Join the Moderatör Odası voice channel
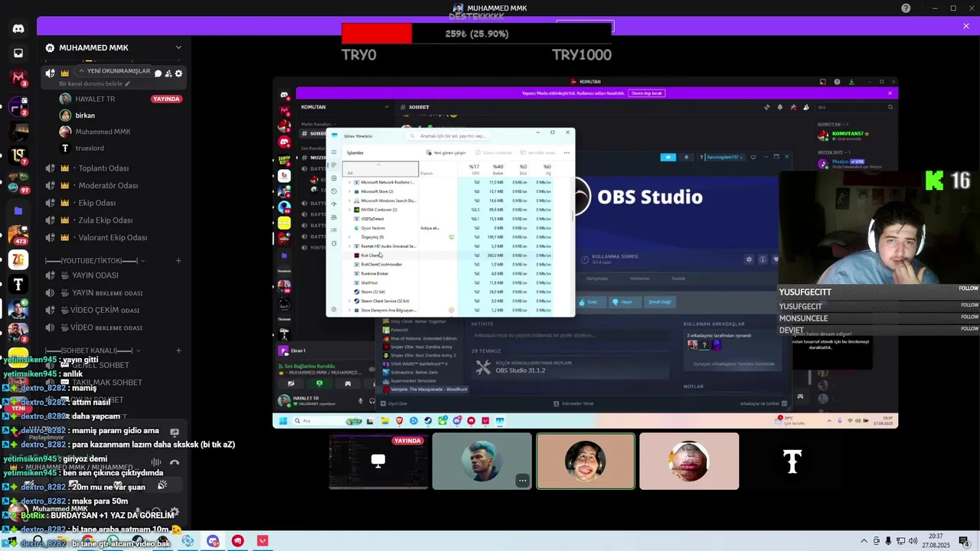The image size is (980, 551). pos(113,185)
